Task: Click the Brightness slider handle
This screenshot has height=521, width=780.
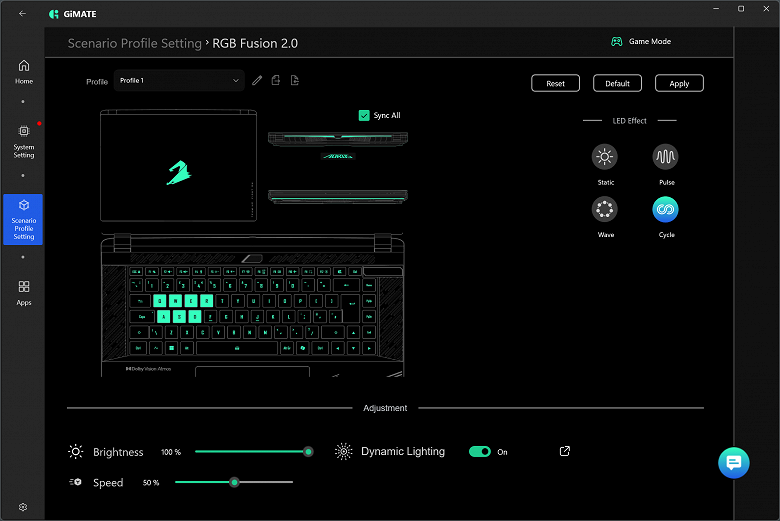Action: pos(308,452)
